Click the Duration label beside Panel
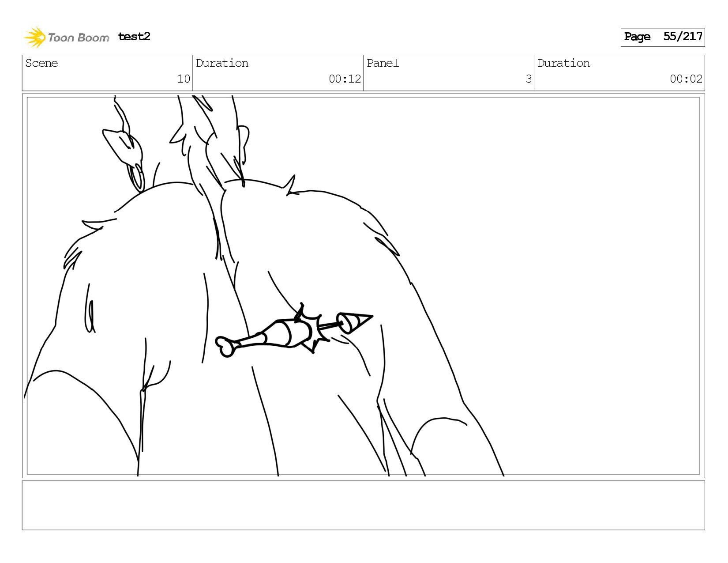The height and width of the screenshot is (563, 728). coord(563,63)
